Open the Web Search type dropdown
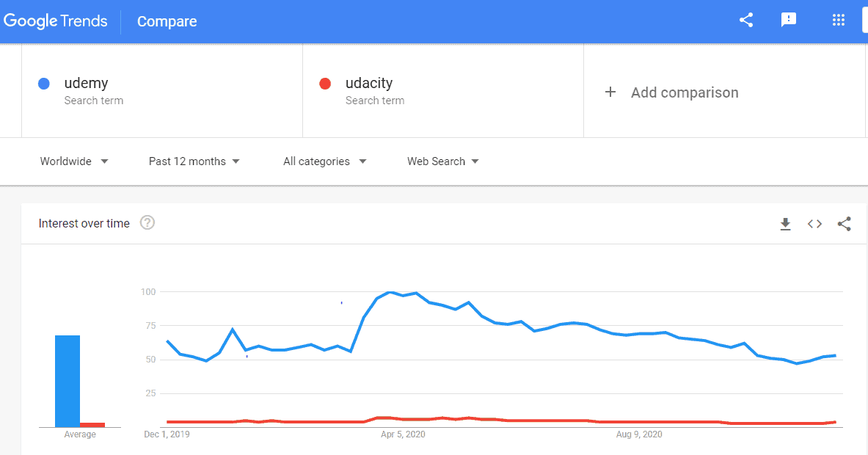The height and width of the screenshot is (455, 868). pos(443,161)
